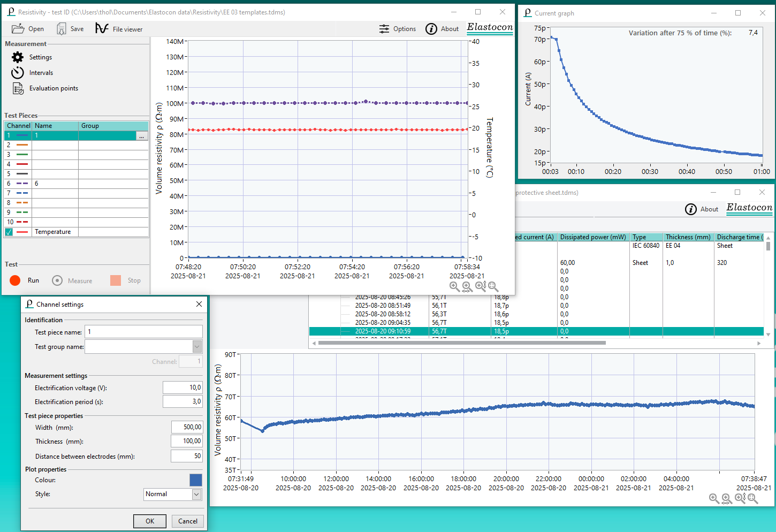Open the Intervals stopwatch settings
This screenshot has width=776, height=532.
click(18, 73)
